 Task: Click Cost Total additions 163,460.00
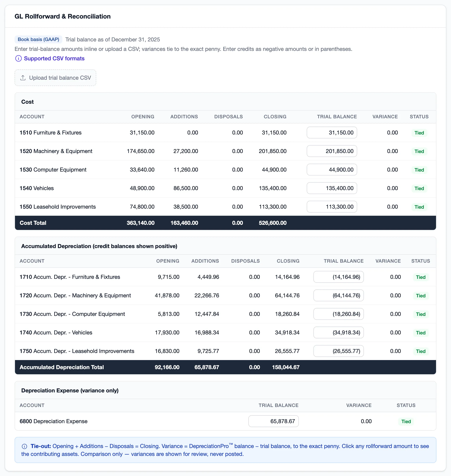tap(184, 223)
